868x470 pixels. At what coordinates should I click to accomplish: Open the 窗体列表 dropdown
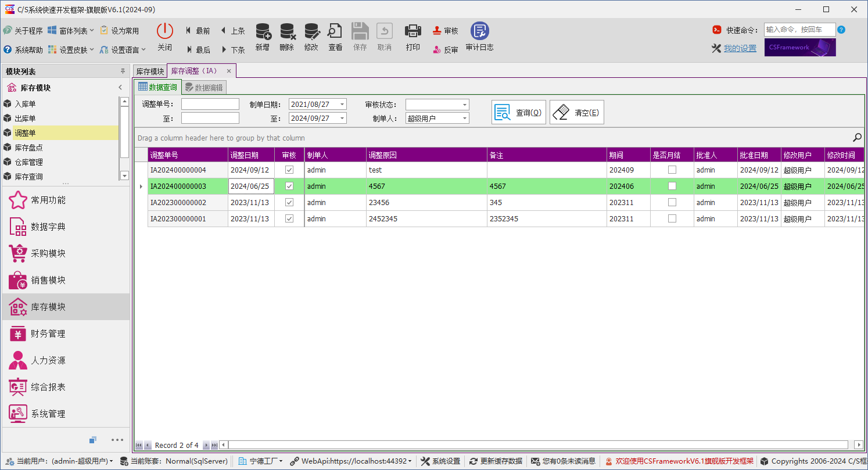pos(71,31)
